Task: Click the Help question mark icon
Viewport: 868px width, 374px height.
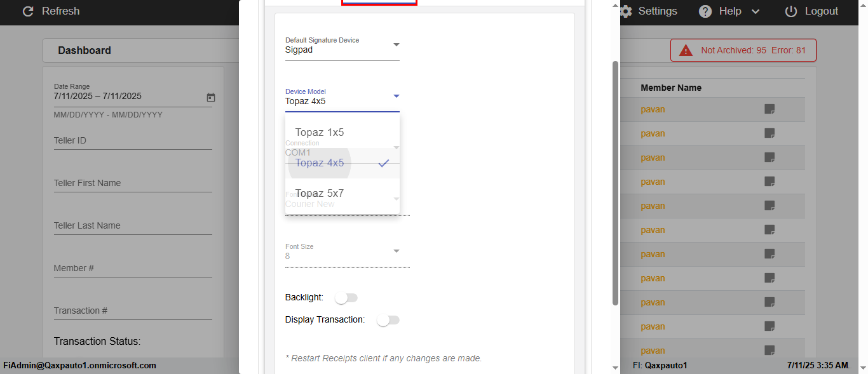Action: click(x=705, y=11)
